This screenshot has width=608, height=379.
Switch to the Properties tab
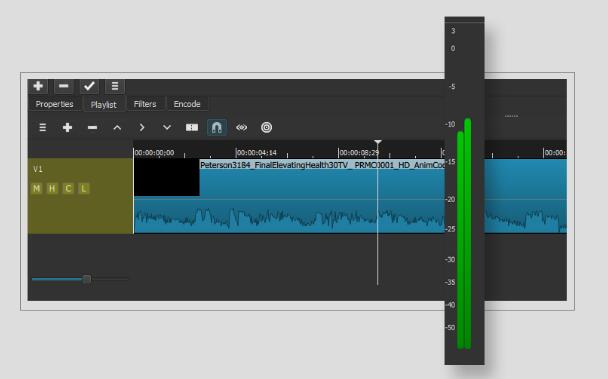click(54, 104)
